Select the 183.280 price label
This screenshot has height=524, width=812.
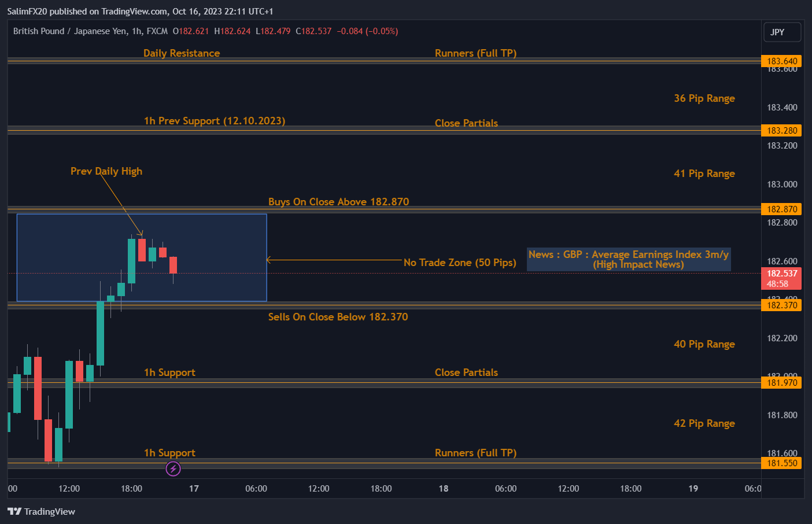(x=781, y=130)
